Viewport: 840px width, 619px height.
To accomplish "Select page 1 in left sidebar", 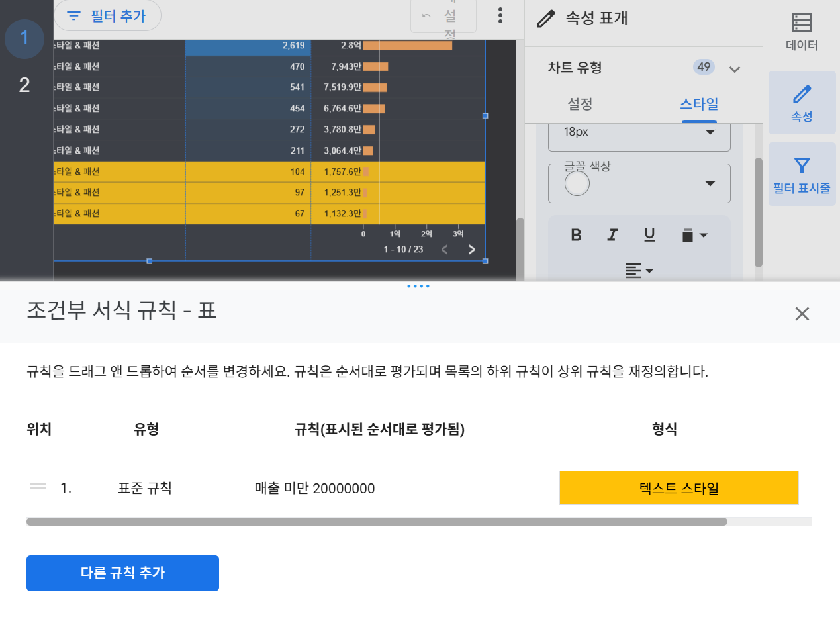I will pos(24,38).
